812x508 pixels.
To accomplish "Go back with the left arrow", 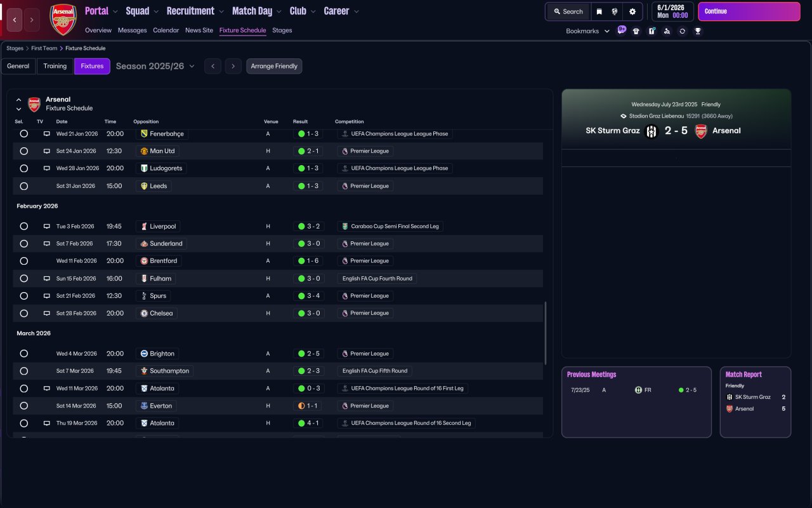I will click(15, 20).
